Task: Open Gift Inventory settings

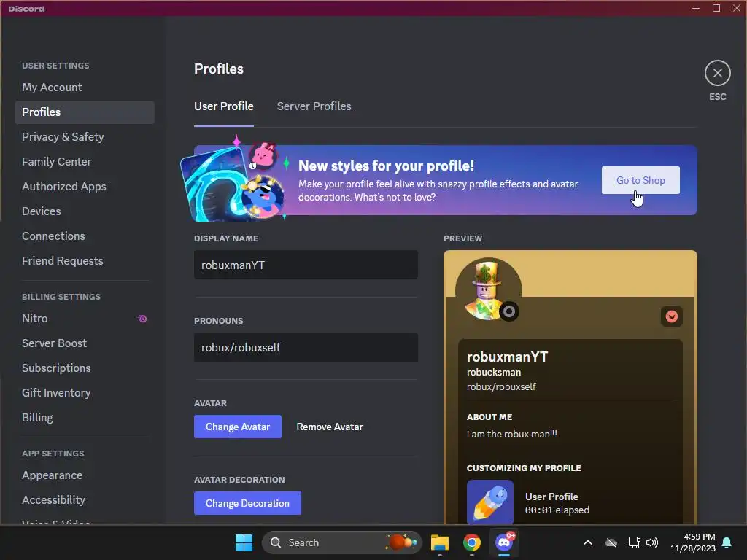Action: tap(85, 393)
